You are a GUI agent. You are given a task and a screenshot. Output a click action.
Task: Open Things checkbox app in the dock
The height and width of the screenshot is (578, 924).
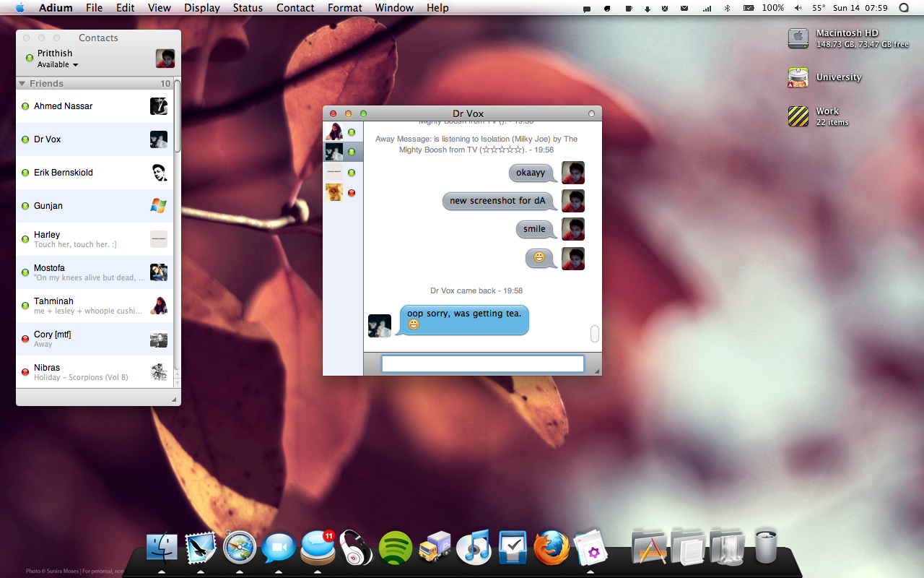point(513,548)
